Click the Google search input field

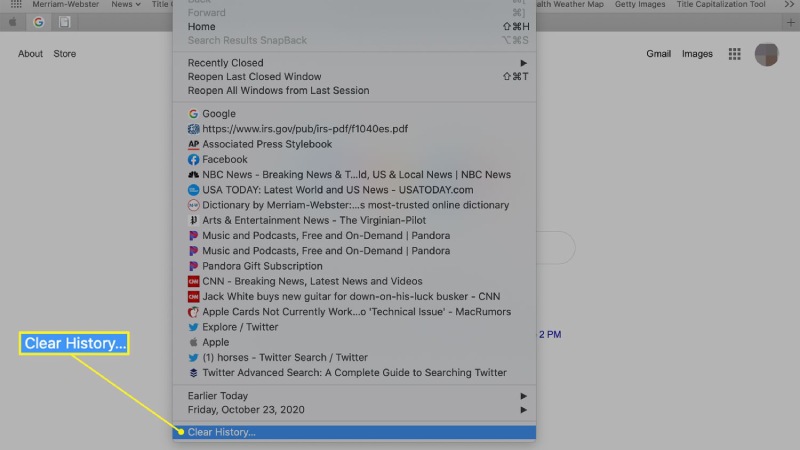tap(555, 248)
